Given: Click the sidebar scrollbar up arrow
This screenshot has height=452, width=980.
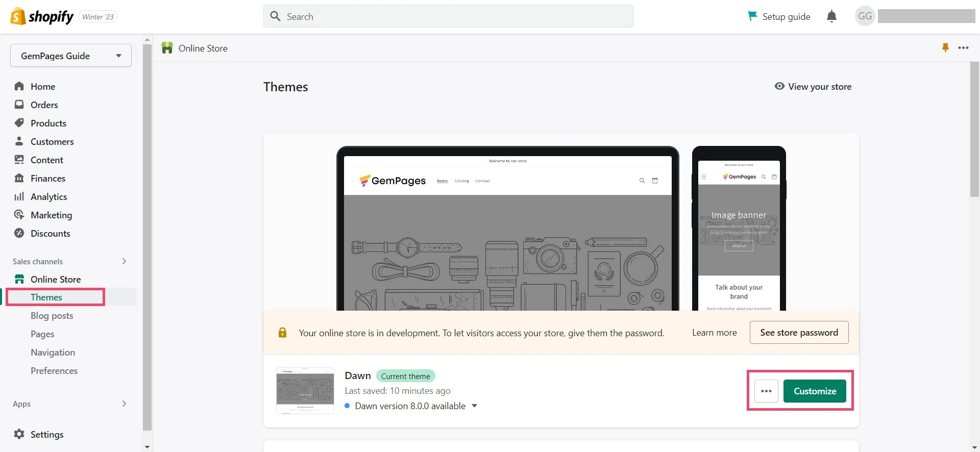Looking at the screenshot, I should [147, 39].
